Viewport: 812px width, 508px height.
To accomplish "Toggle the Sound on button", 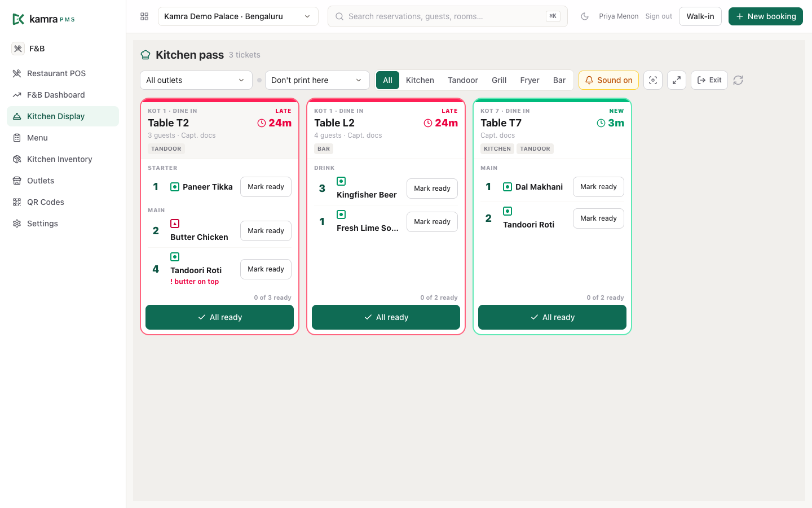I will (x=608, y=80).
